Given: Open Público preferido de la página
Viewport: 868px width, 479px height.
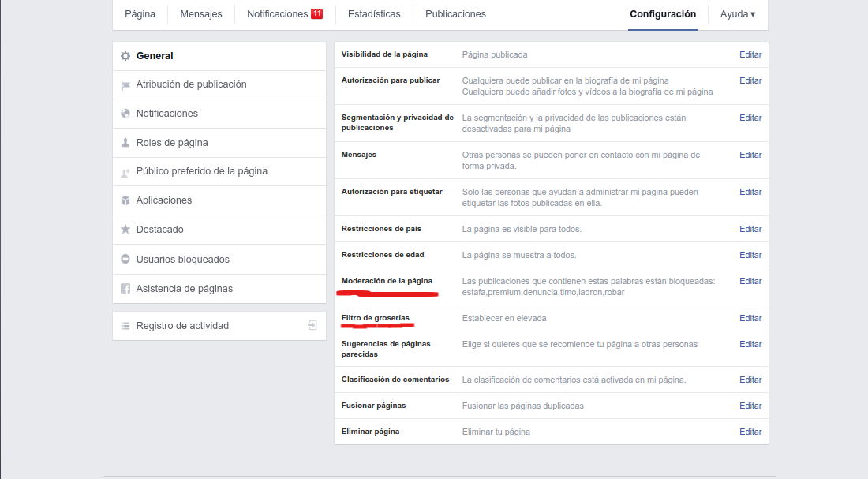Looking at the screenshot, I should pos(219,172).
